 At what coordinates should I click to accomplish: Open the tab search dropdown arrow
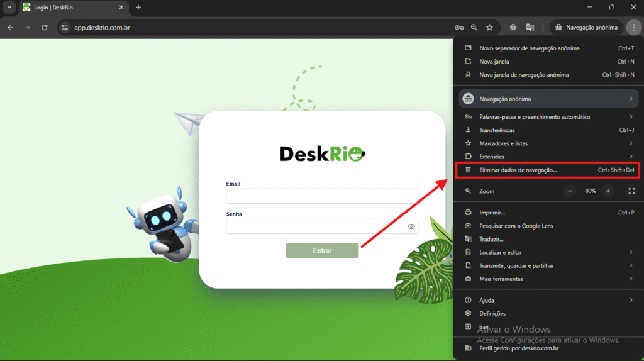click(9, 8)
